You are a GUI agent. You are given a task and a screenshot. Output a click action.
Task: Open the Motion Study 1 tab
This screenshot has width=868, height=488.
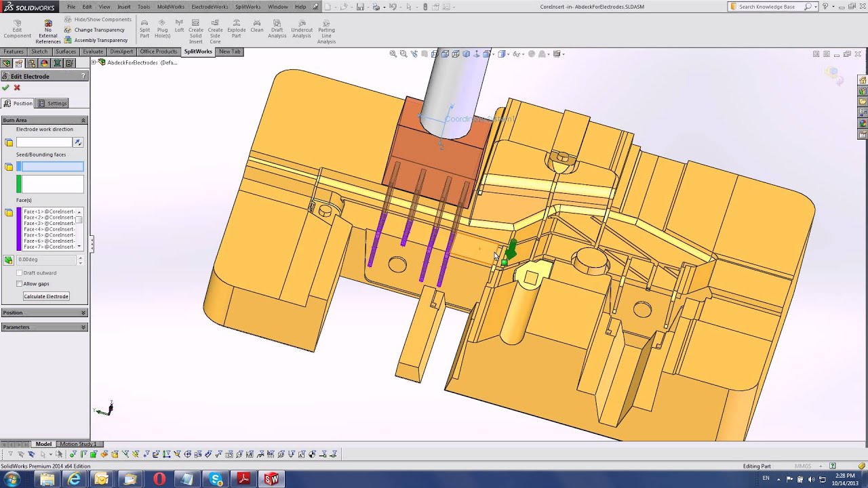point(77,444)
